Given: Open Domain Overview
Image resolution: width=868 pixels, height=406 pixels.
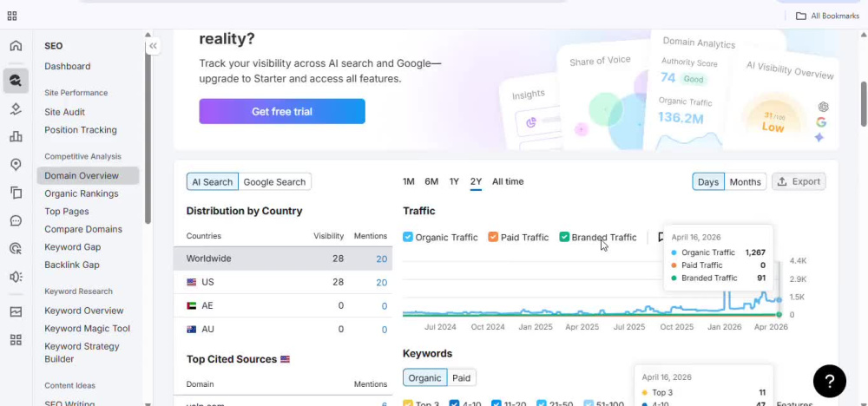Looking at the screenshot, I should click(88, 176).
